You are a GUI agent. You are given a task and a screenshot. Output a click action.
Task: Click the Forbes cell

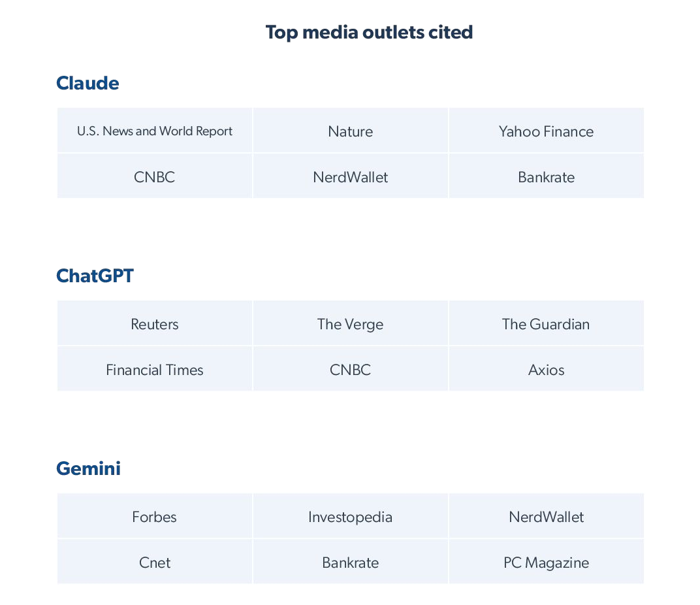(x=155, y=517)
